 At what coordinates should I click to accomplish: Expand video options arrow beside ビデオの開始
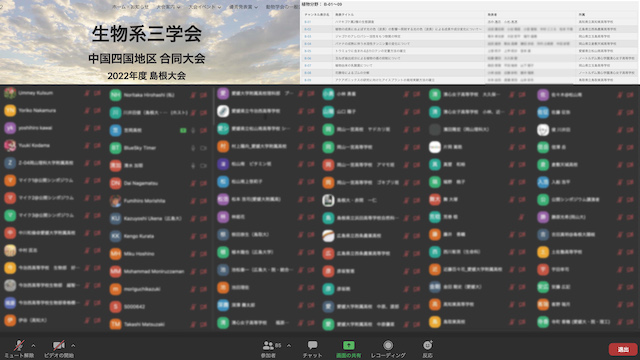tap(73, 346)
